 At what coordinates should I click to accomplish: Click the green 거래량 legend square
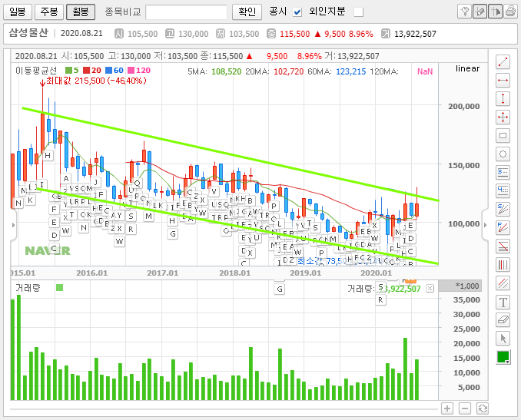pyautogui.click(x=59, y=287)
